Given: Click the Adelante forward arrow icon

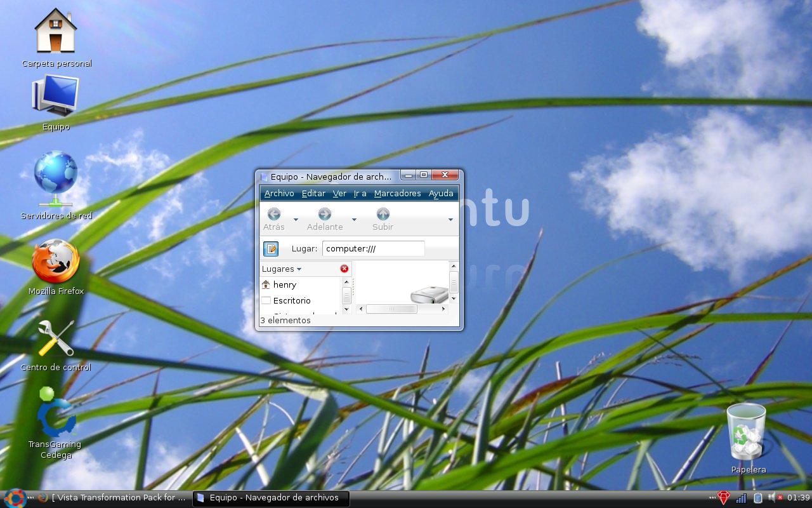Looking at the screenshot, I should coord(325,214).
